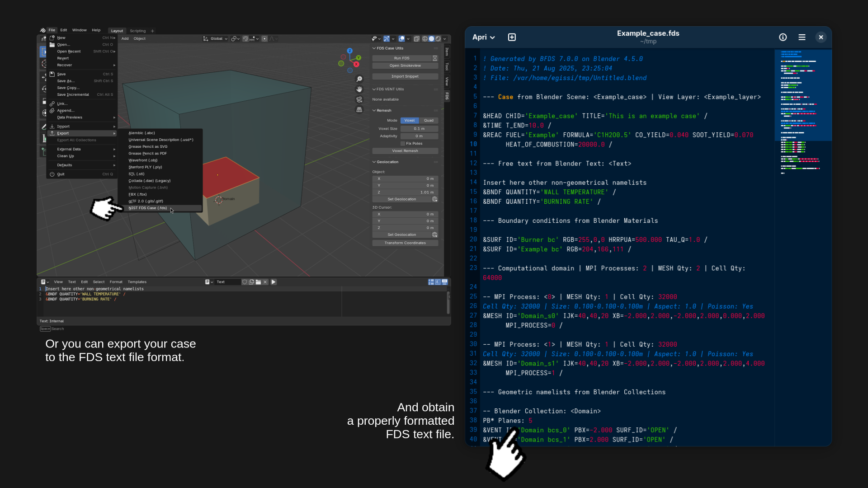
Task: Click the perspective/orthographic grid icon
Action: [359, 110]
